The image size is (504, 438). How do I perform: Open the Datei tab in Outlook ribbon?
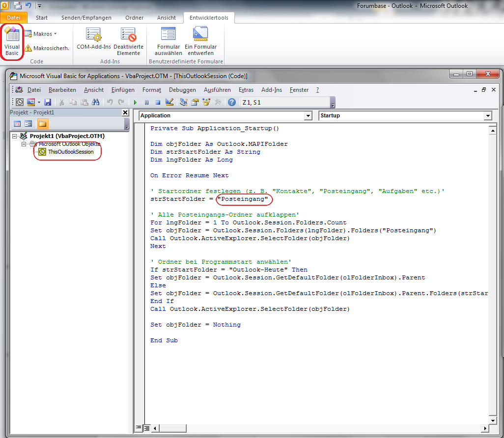[x=13, y=18]
